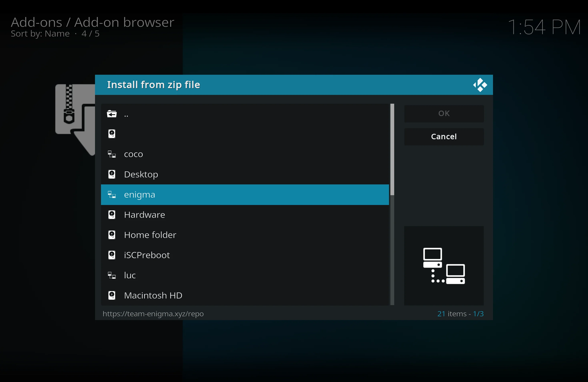
Task: Select the '..' parent directory row
Action: [x=245, y=114]
